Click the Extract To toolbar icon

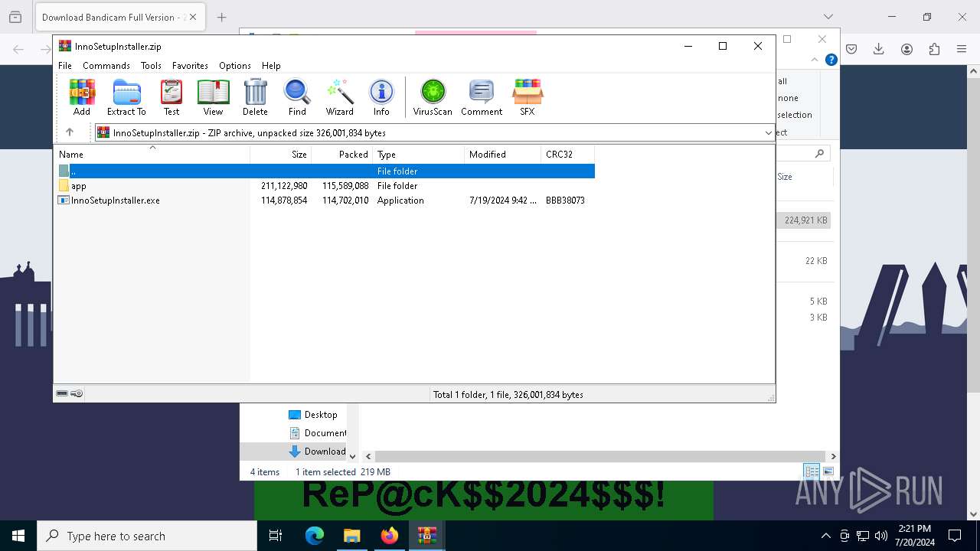pyautogui.click(x=126, y=97)
